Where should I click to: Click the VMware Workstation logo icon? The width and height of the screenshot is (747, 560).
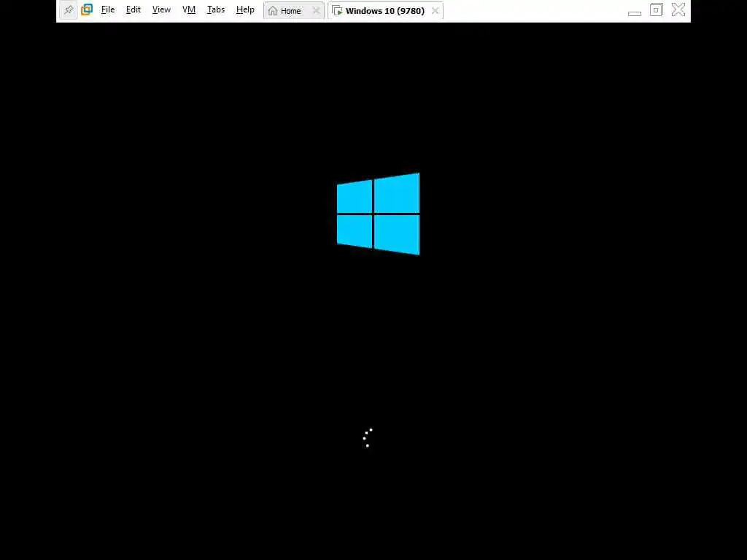click(87, 9)
